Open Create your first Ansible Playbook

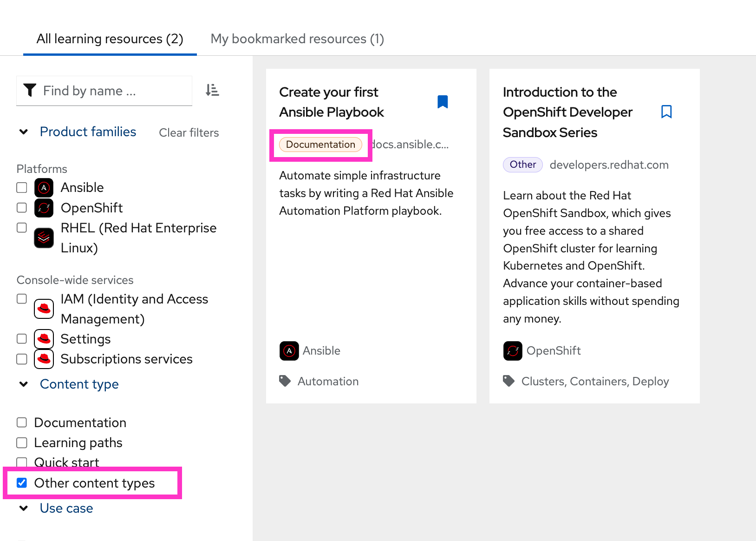pyautogui.click(x=331, y=102)
